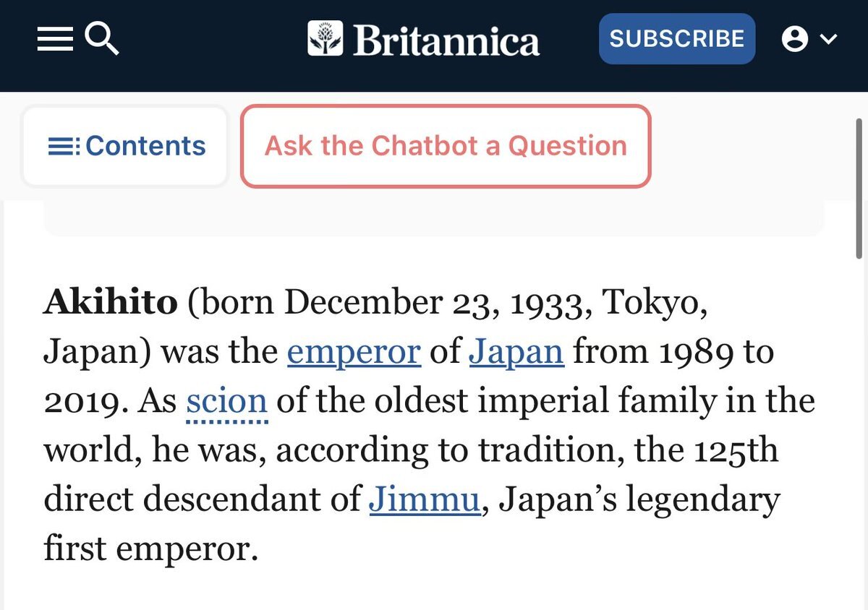Click the search magnifier icon
Viewport: 868px width, 610px height.
pyautogui.click(x=101, y=38)
